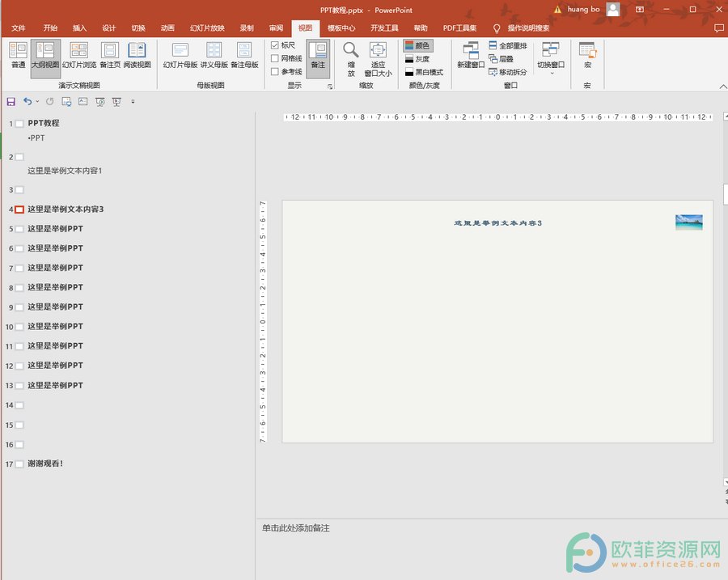Enable the Gridlines checkbox
Image resolution: width=728 pixels, height=580 pixels.
coord(274,58)
